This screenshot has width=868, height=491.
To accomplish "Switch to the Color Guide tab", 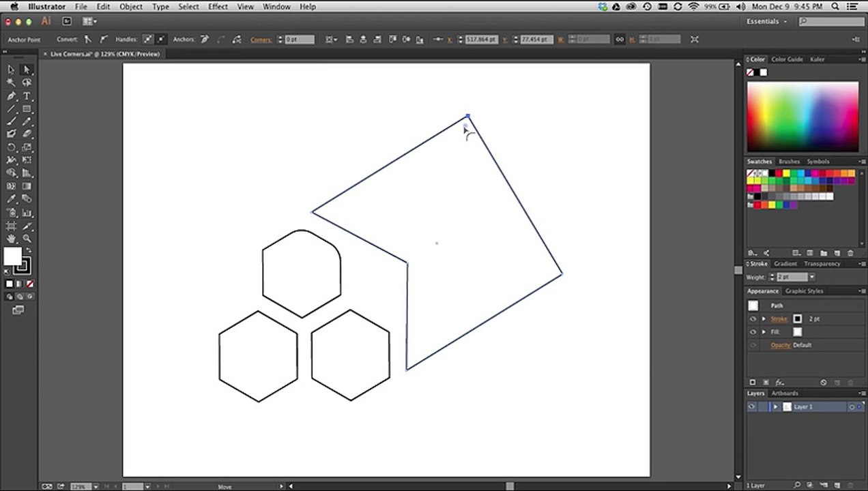I will pos(787,59).
